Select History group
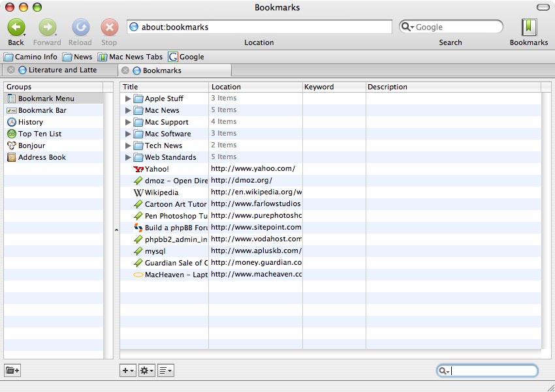Screen dimensions: 555x392 coord(54,122)
